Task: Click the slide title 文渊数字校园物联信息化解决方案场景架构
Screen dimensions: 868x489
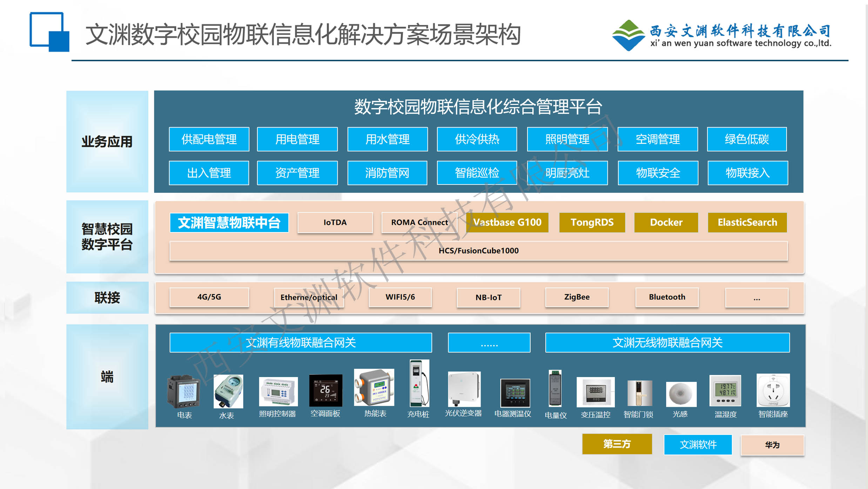Action: point(303,34)
